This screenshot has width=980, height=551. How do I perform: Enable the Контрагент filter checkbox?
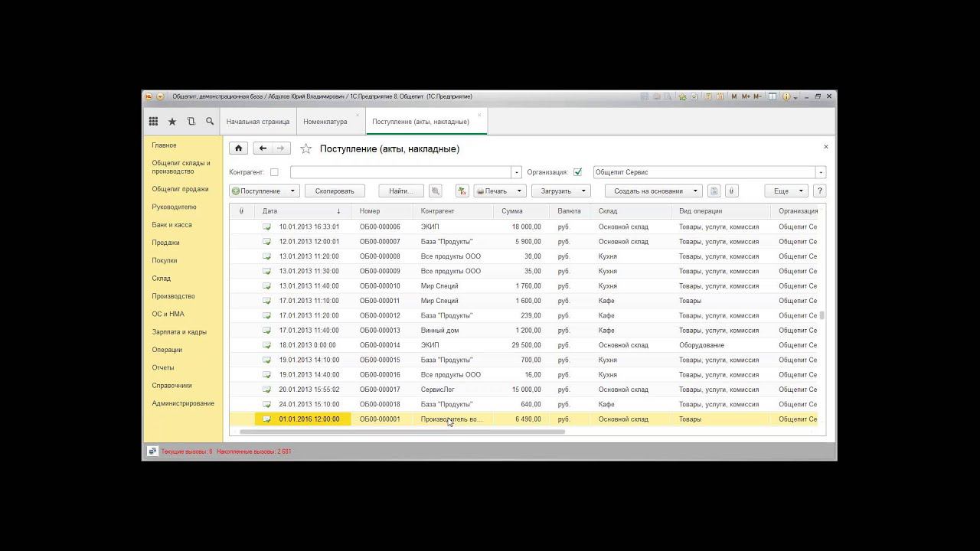pyautogui.click(x=274, y=172)
